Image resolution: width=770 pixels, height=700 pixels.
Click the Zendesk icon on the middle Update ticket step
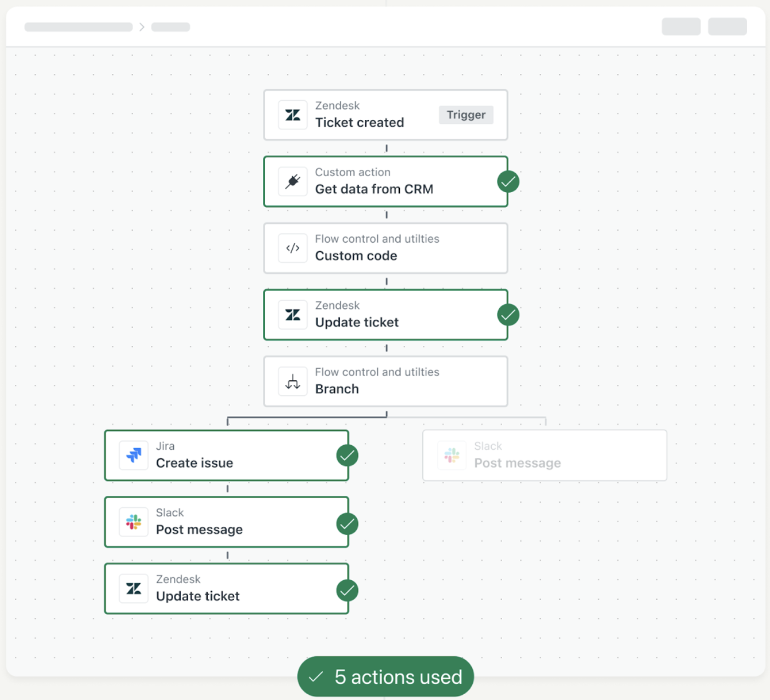293,314
